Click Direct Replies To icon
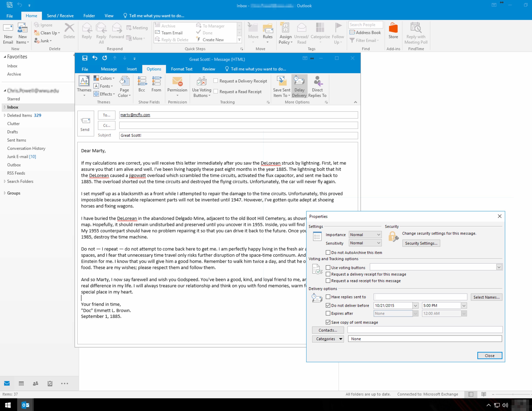The height and width of the screenshot is (411, 532). coord(318,81)
